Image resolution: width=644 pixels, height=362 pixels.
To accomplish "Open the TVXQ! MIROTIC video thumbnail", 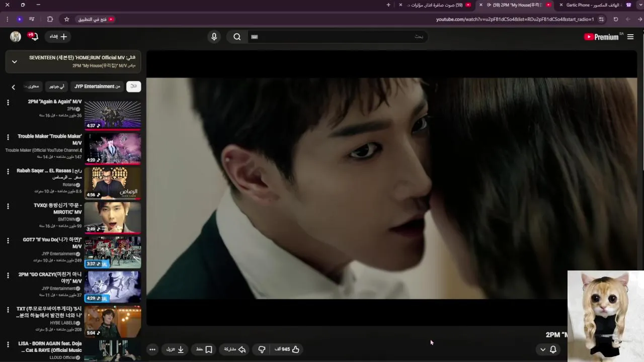I will [113, 218].
